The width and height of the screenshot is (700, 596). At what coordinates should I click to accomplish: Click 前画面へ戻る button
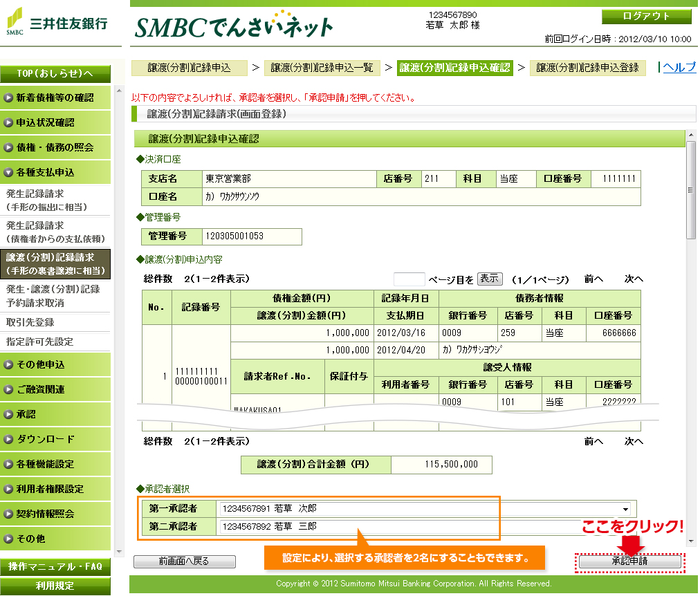(x=185, y=561)
